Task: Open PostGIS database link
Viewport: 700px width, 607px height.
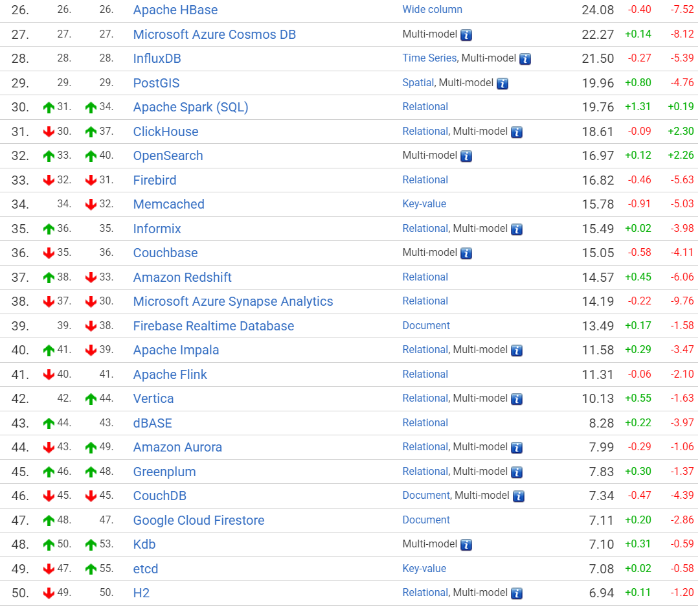Action: (x=156, y=83)
